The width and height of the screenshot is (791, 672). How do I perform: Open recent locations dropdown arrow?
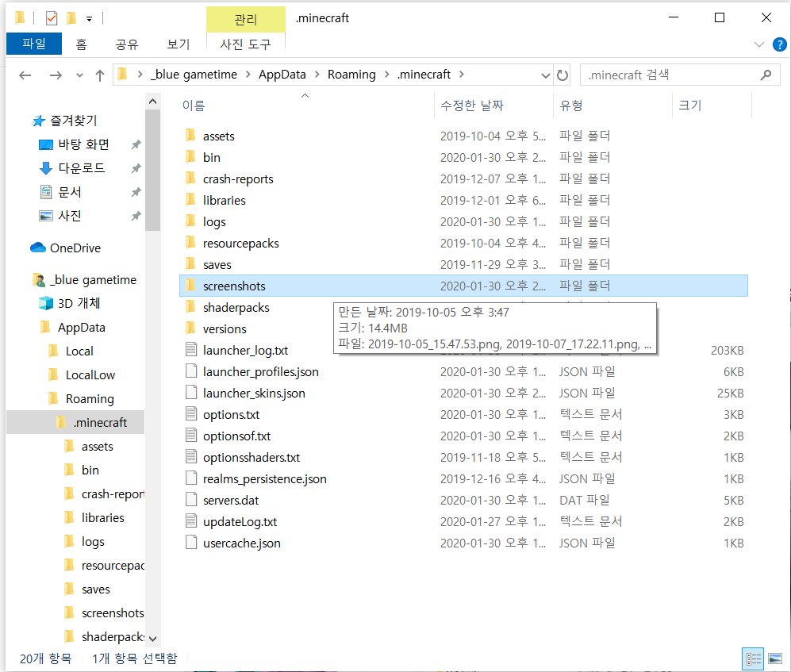pyautogui.click(x=79, y=75)
